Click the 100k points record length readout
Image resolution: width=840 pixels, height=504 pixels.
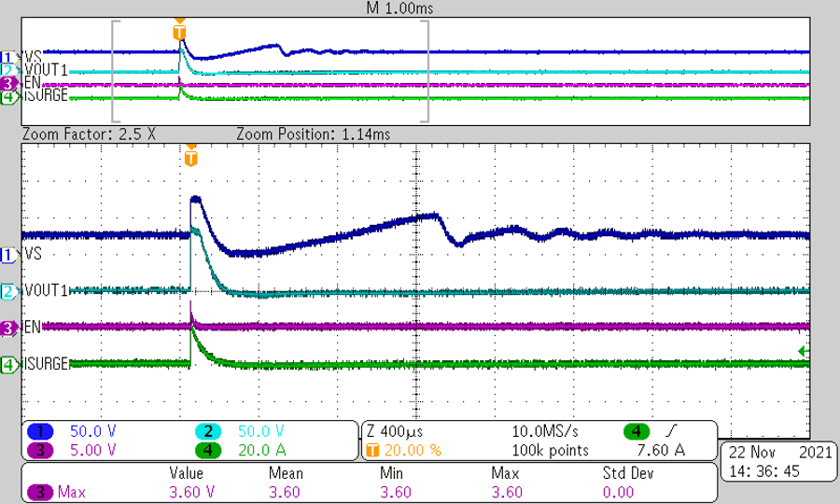coord(550,451)
